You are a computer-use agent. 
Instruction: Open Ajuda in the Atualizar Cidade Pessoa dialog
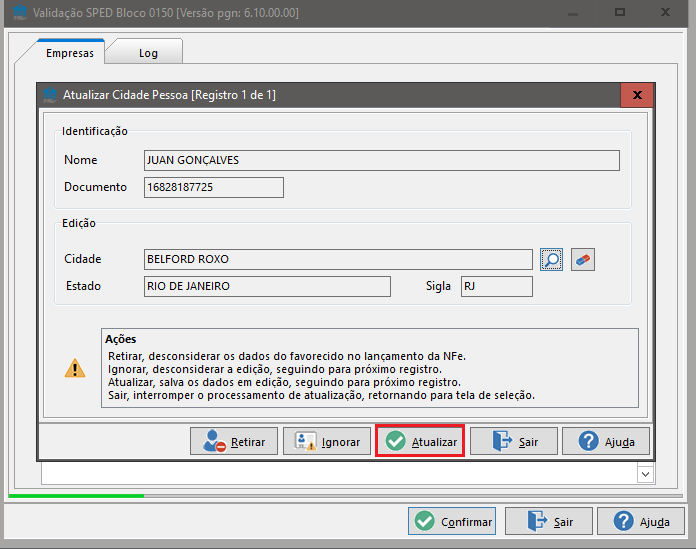point(606,441)
